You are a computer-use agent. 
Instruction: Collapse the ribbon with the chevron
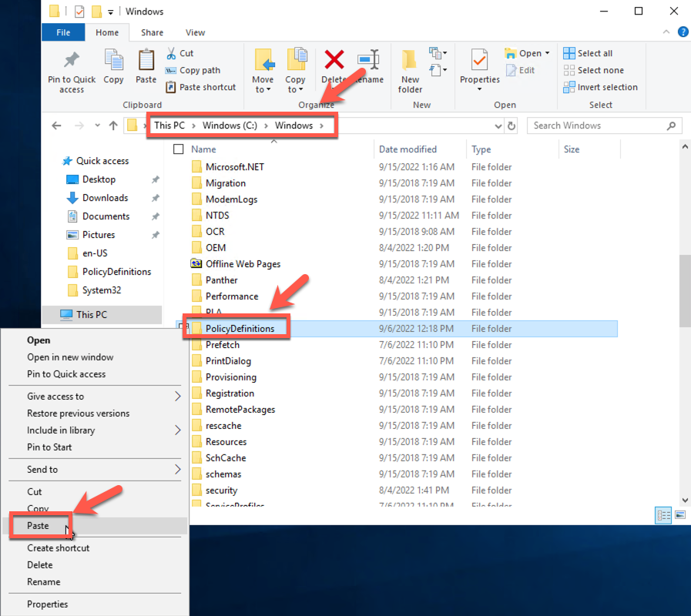pos(666,32)
